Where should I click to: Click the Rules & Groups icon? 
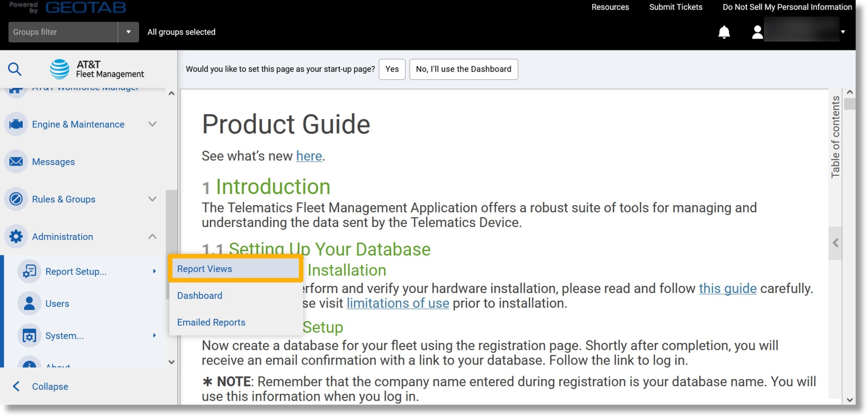click(16, 199)
